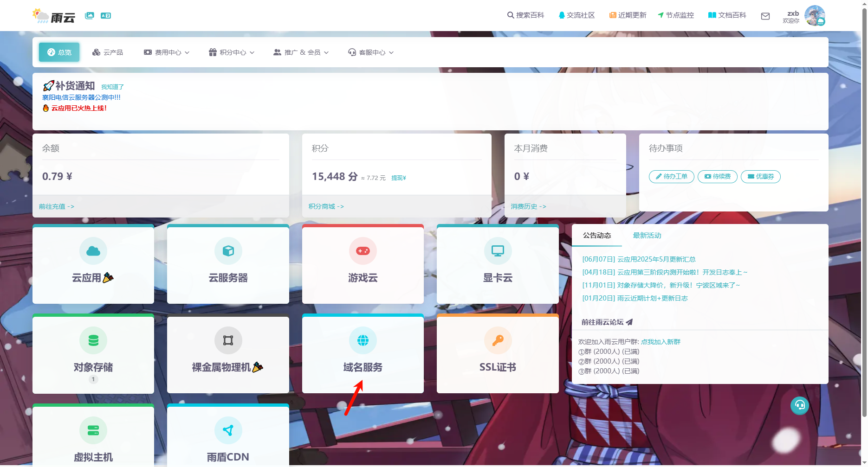Open the 游戏云 gamepad icon
868x467 pixels.
[x=363, y=251]
